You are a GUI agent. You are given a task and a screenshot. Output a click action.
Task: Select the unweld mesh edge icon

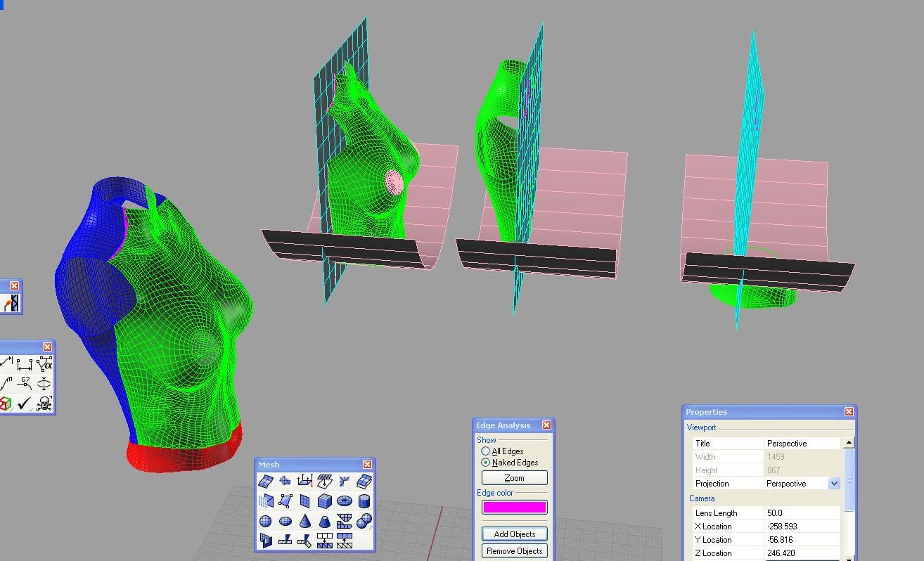click(x=305, y=541)
